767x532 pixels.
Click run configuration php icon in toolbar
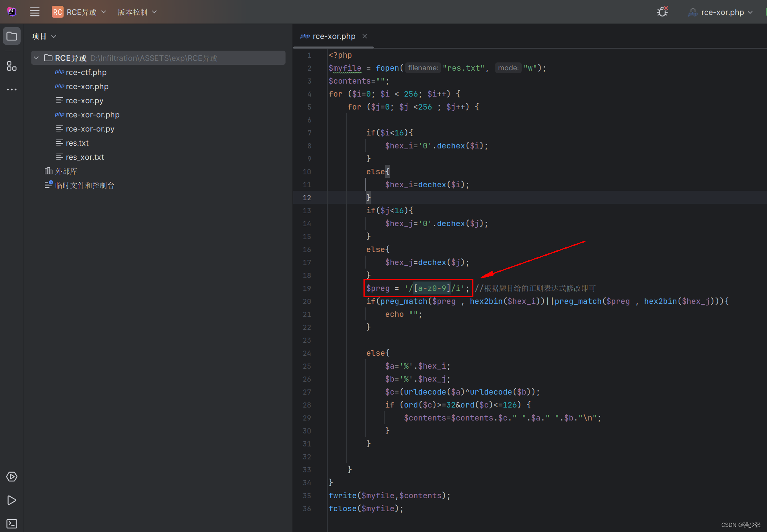coord(693,12)
